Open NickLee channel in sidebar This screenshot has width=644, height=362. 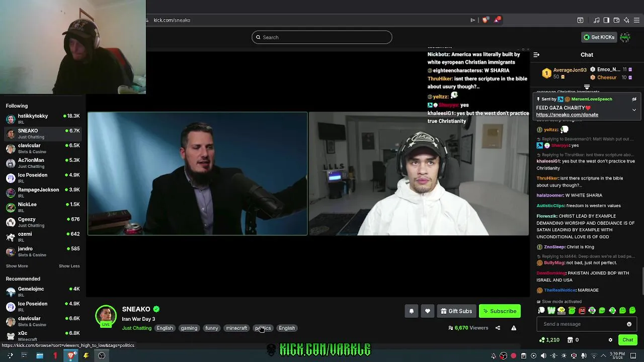[x=43, y=207]
